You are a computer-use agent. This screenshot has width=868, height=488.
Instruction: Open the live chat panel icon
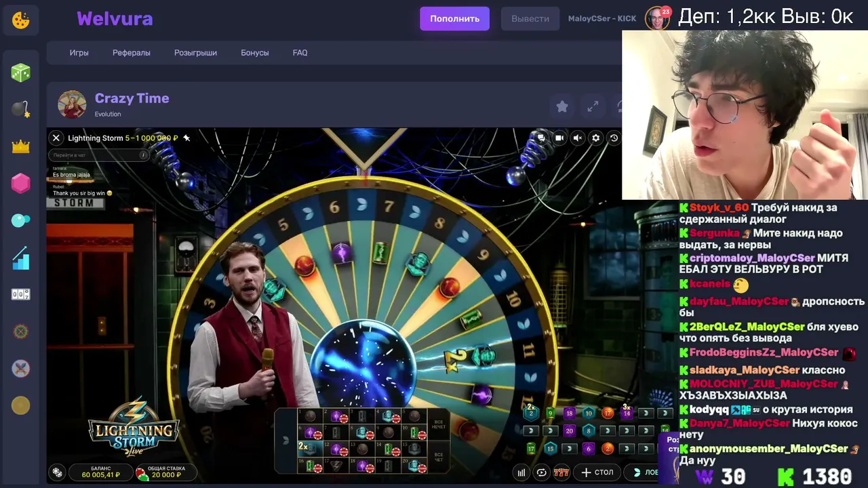click(x=541, y=138)
